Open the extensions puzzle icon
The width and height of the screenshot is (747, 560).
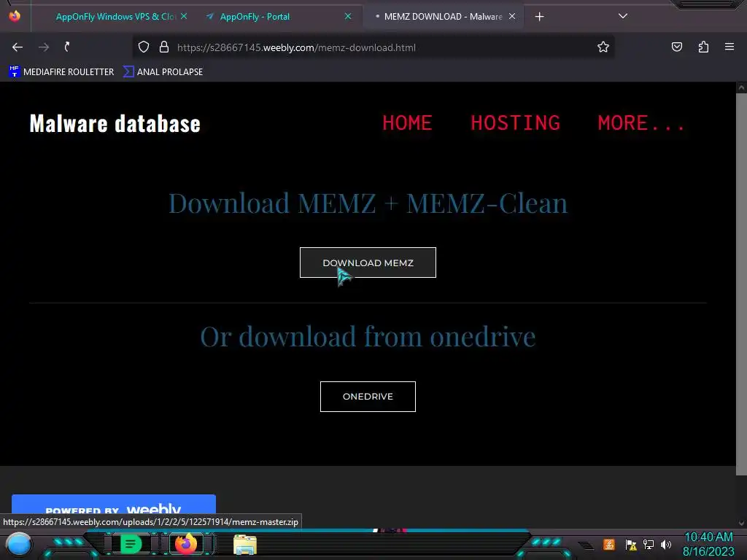pos(703,47)
